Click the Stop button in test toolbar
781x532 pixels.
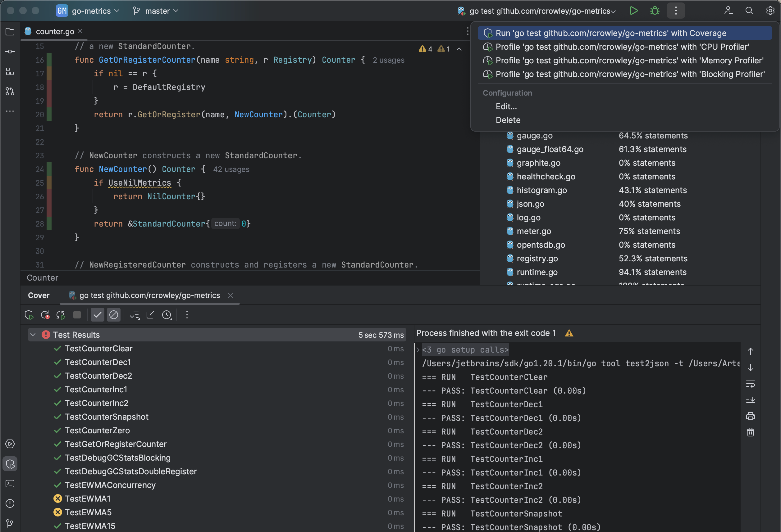coord(77,315)
